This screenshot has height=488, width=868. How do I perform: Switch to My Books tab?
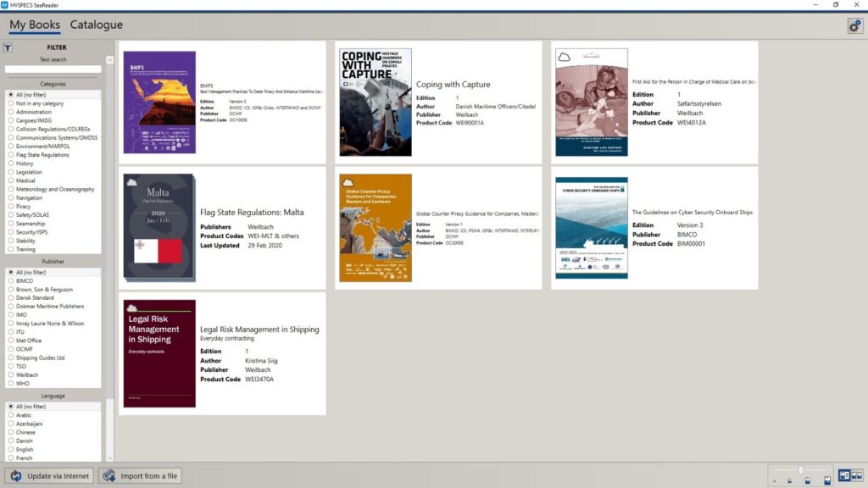click(x=35, y=25)
